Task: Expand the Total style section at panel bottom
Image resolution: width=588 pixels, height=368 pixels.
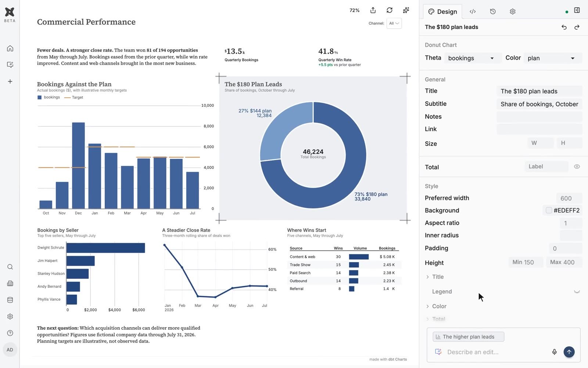Action: 435,319
